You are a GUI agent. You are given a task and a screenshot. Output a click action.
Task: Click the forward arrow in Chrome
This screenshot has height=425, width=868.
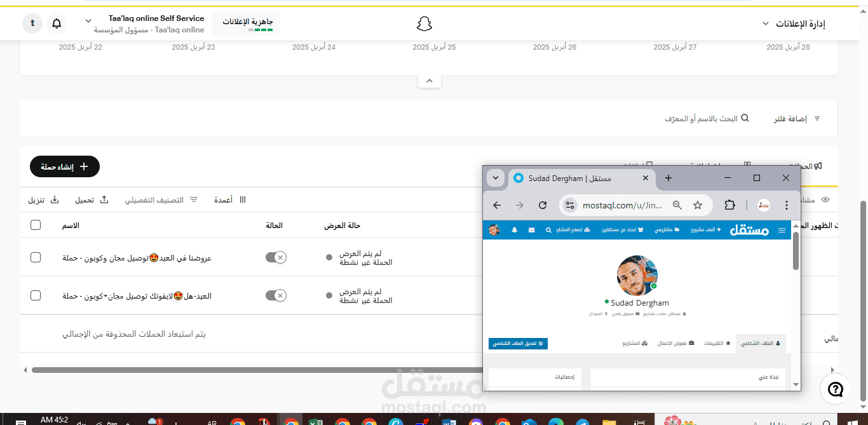520,205
